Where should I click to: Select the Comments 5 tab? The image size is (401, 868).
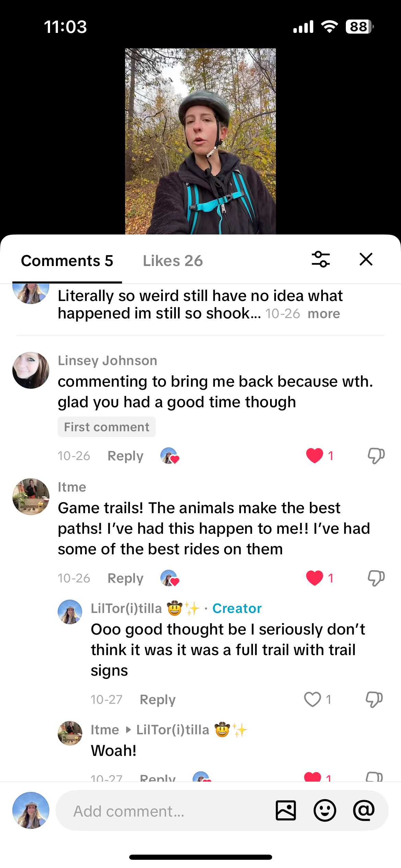(67, 261)
